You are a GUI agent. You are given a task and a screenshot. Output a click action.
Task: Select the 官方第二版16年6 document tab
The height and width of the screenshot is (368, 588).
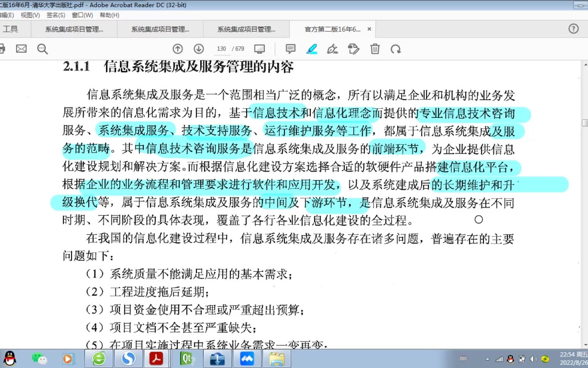[x=332, y=29]
